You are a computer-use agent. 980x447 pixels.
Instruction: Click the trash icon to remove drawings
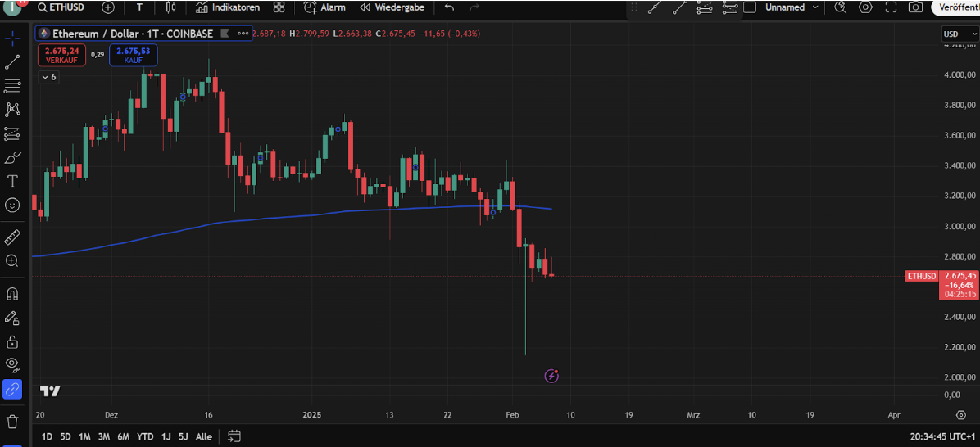click(12, 422)
